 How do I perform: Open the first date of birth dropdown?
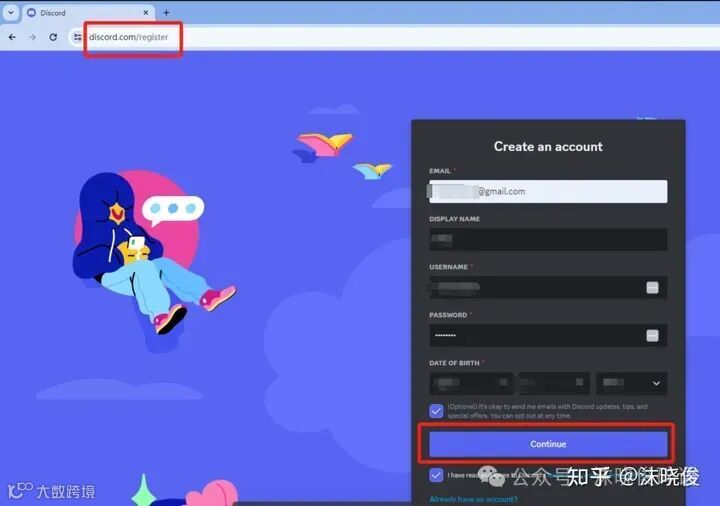pyautogui.click(x=471, y=383)
